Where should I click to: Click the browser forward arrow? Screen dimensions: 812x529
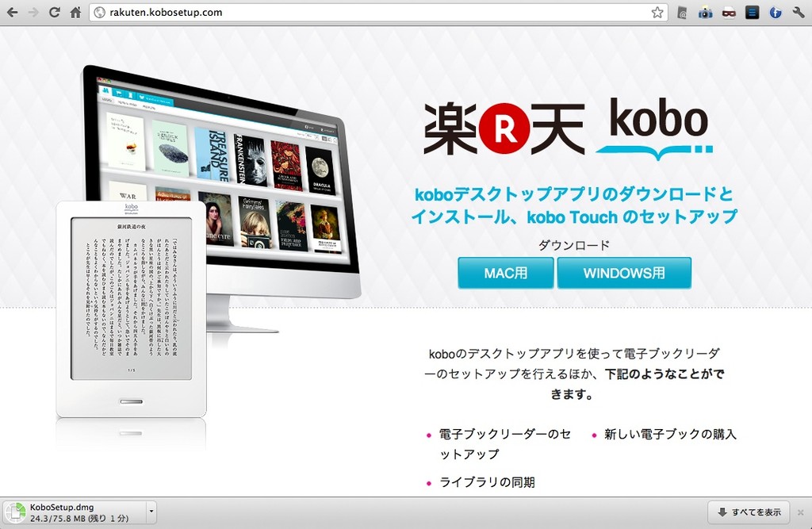(33, 13)
